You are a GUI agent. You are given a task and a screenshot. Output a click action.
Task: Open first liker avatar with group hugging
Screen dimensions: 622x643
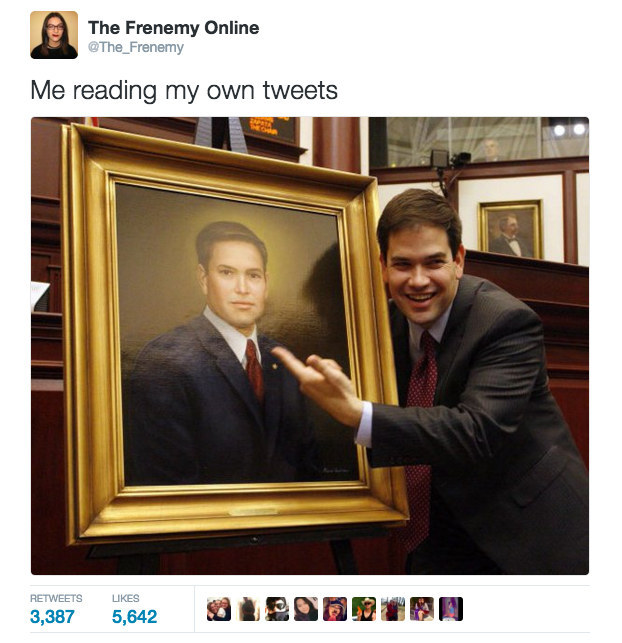219,609
